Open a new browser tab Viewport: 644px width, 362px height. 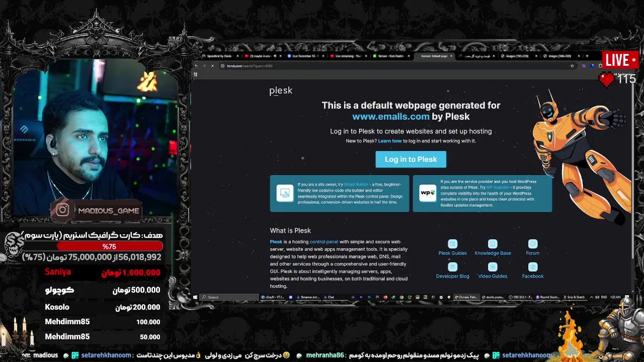coord(587,56)
